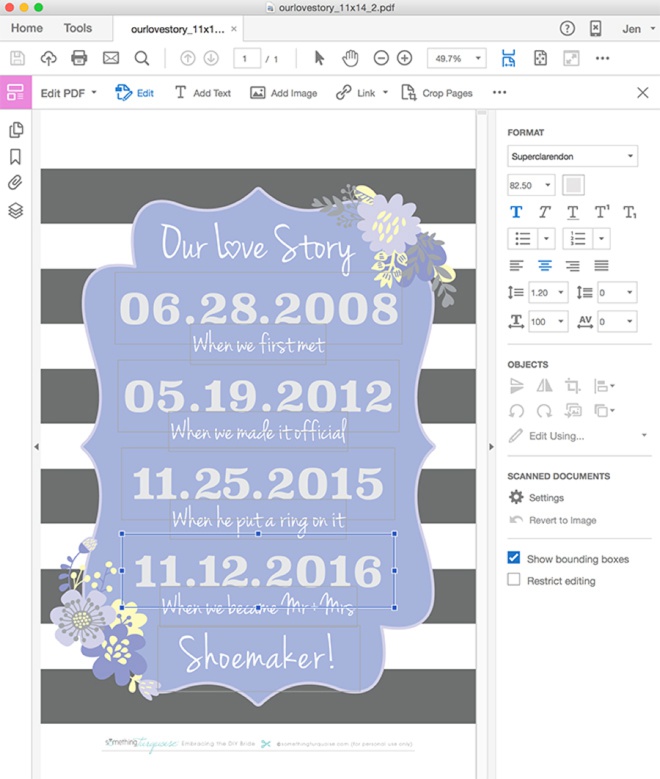This screenshot has height=779, width=660.
Task: Print the document via printer icon
Action: [x=79, y=59]
